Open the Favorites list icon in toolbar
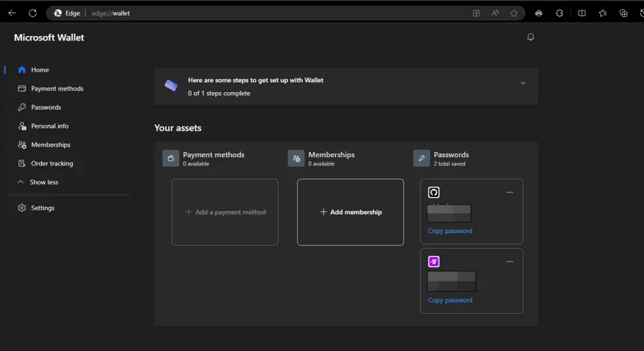 click(x=603, y=13)
